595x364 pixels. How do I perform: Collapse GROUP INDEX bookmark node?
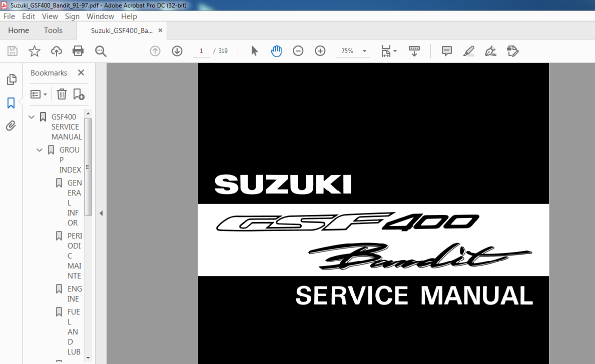39,150
